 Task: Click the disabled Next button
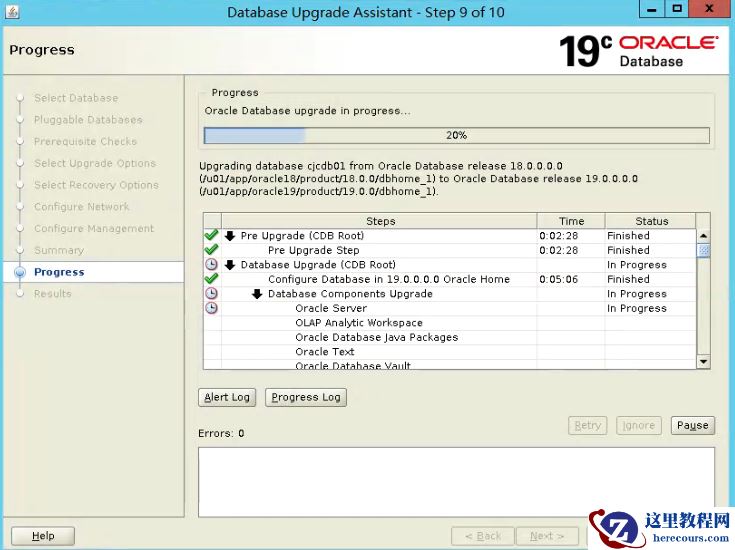(x=547, y=535)
